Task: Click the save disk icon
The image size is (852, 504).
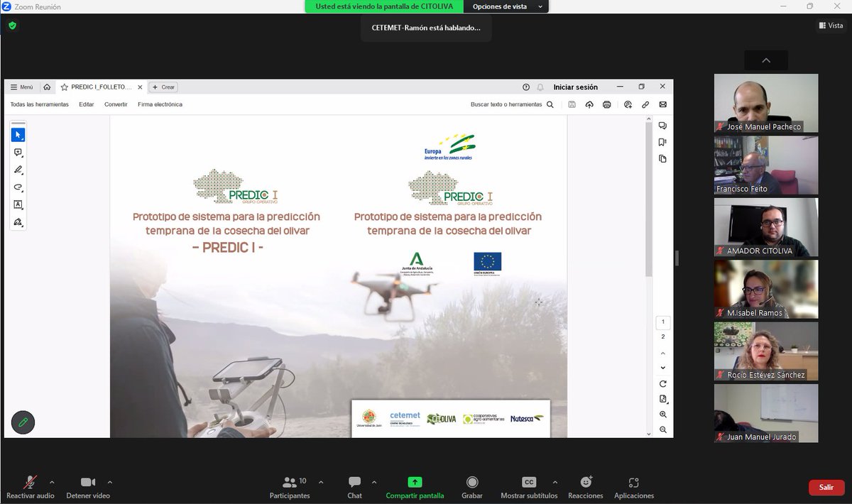Action: coord(572,104)
